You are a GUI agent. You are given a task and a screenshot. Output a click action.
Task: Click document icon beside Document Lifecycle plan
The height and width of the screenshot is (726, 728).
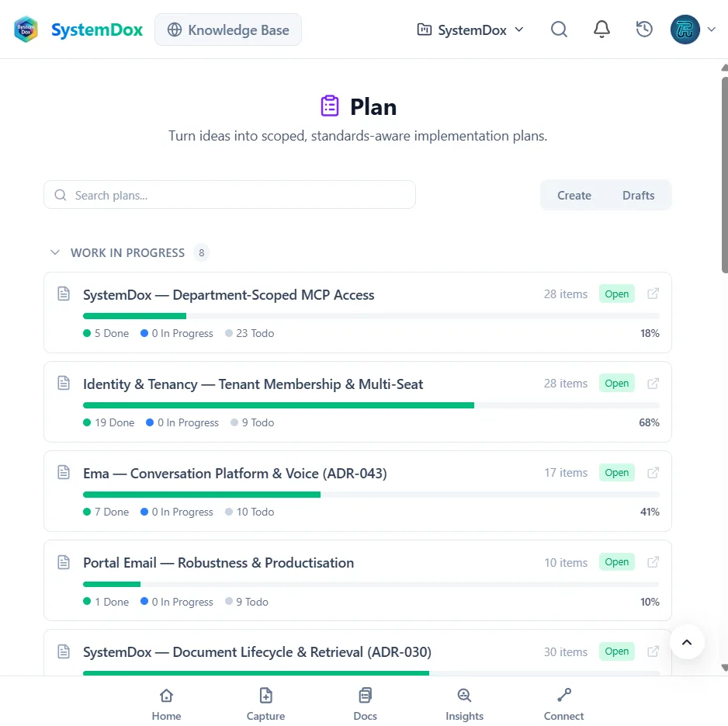(64, 651)
